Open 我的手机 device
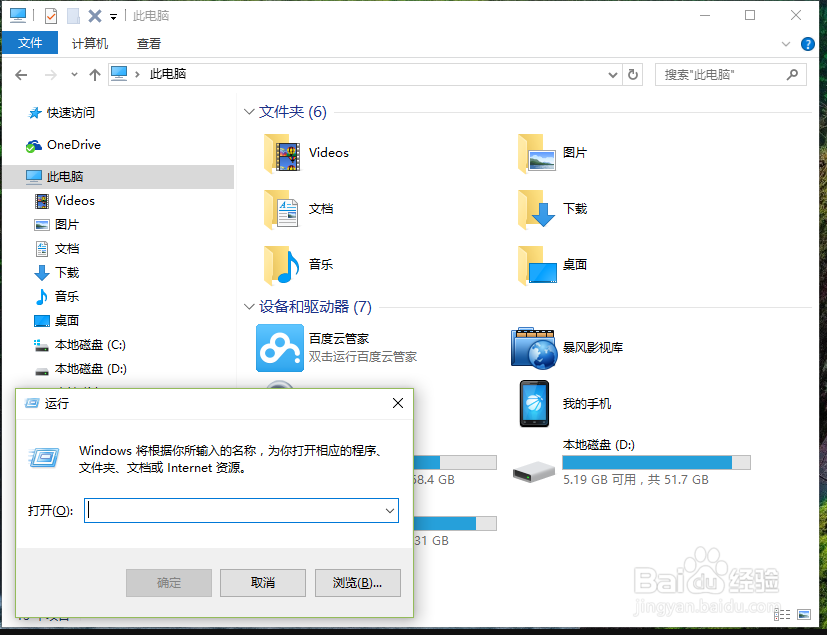 [x=578, y=404]
